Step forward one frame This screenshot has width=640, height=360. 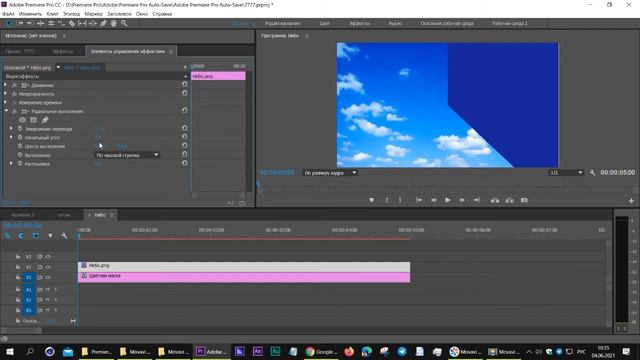click(x=462, y=200)
